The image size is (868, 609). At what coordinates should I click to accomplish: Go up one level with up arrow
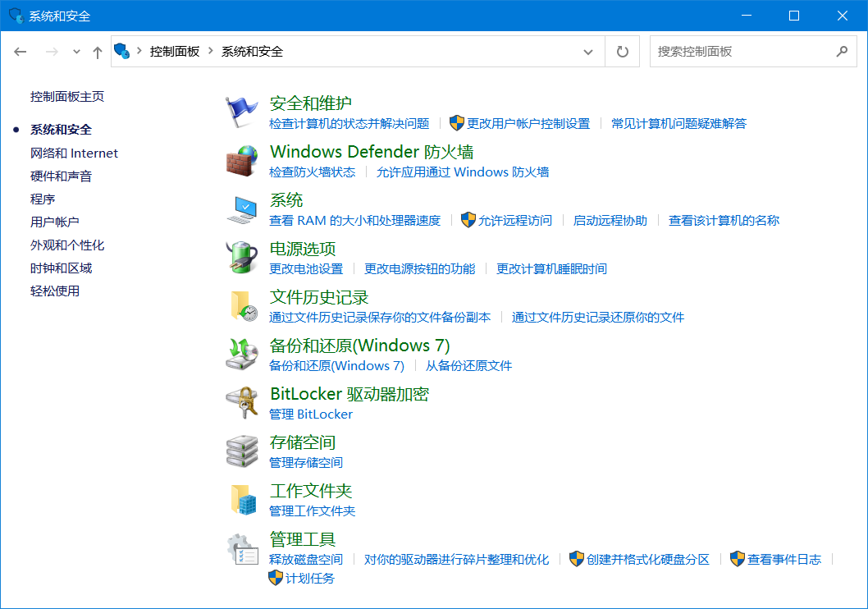98,52
